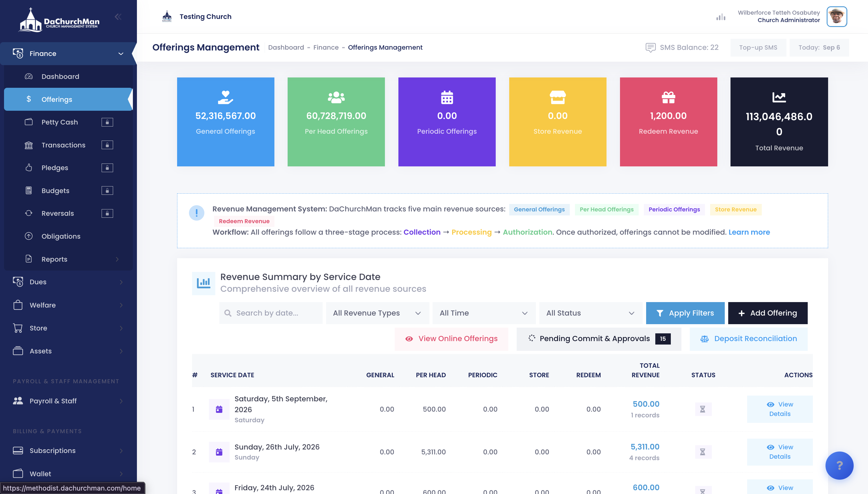
Task: Click the Per Head Offerings people icon
Action: point(336,97)
